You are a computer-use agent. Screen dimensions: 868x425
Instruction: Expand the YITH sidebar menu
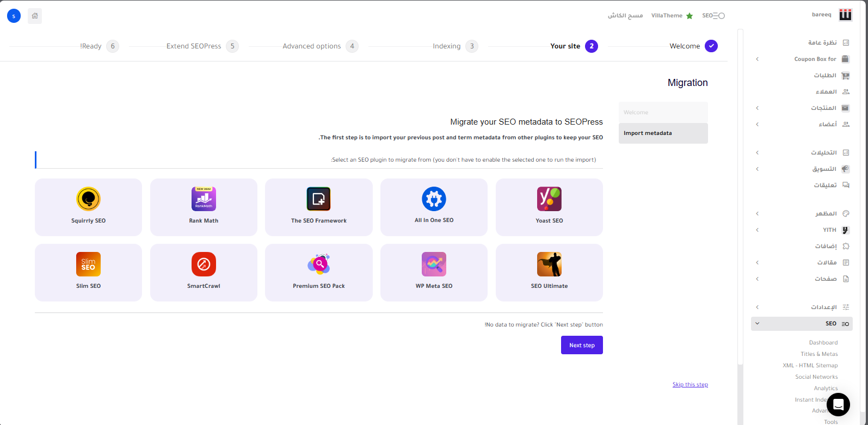757,230
